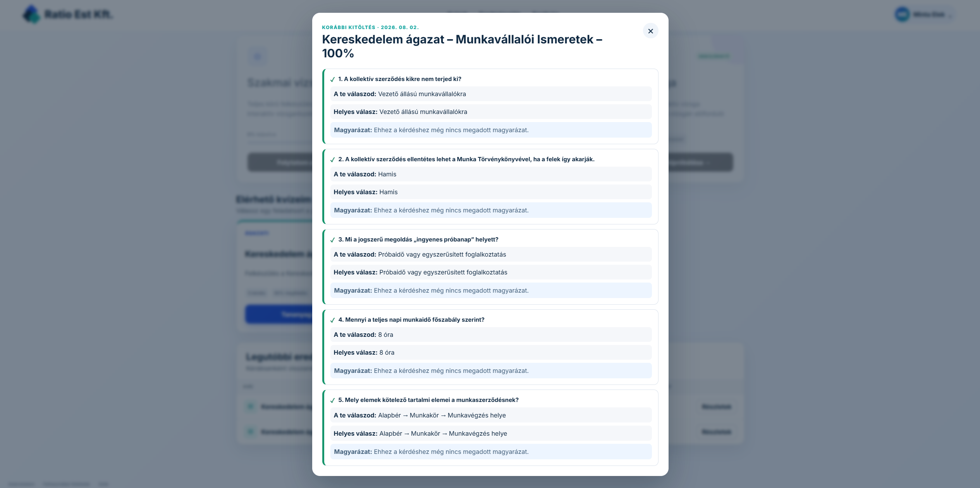Open the user avatar in top right

coord(902,14)
